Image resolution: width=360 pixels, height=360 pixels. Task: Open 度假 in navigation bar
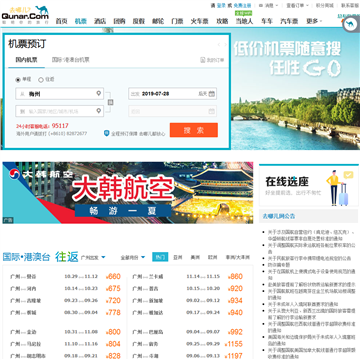[139, 21]
